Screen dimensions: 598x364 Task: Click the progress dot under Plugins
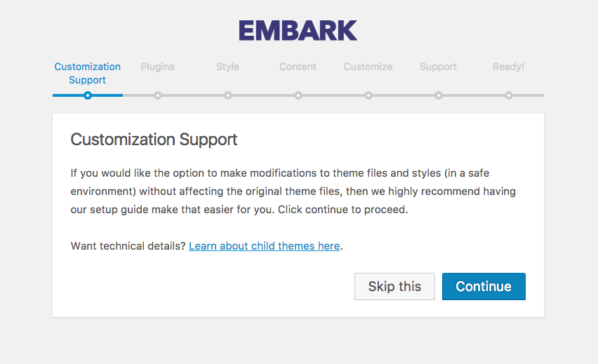click(x=158, y=95)
